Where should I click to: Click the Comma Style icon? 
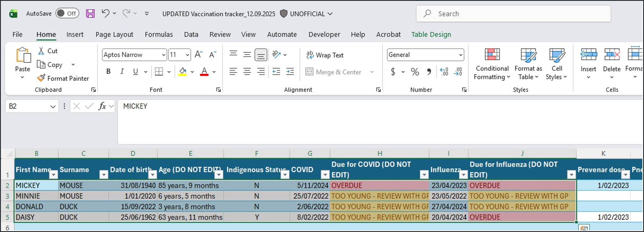coord(429,71)
